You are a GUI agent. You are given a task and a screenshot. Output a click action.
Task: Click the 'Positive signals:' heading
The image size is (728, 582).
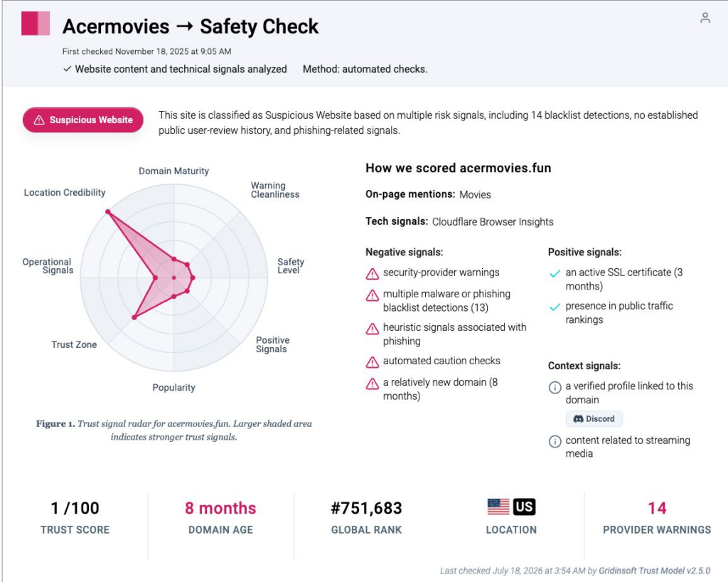coord(584,252)
